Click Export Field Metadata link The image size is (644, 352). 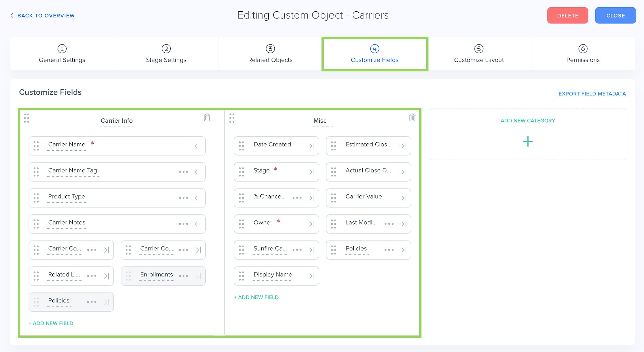coord(592,94)
